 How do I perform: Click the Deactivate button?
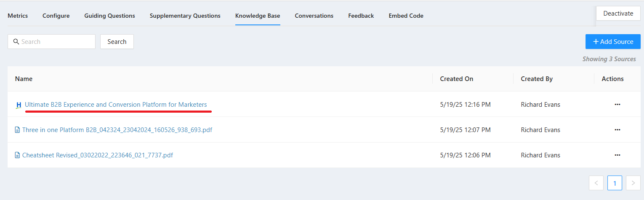tap(618, 13)
